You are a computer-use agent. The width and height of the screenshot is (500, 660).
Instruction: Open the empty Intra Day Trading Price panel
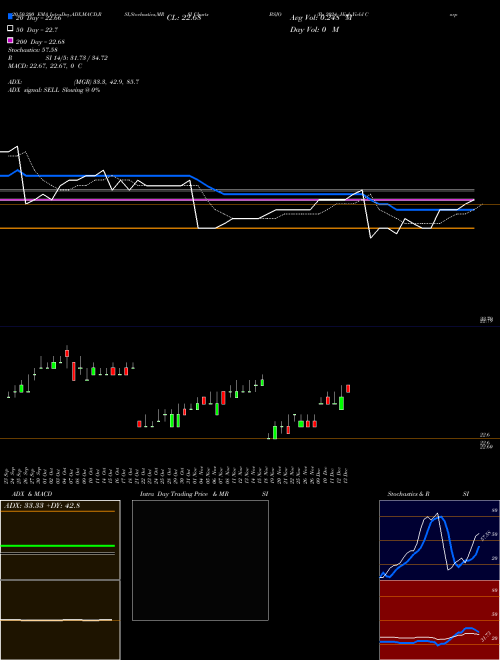click(200, 560)
